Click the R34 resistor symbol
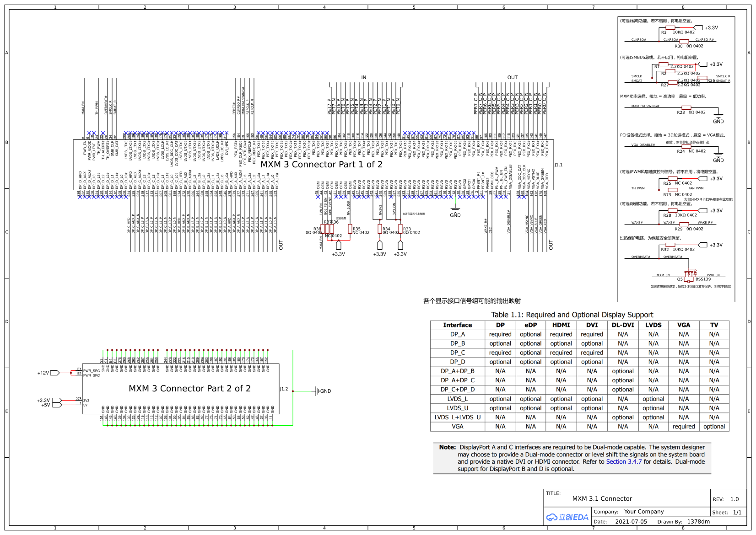Screen dimensions: 756x535 [x=380, y=229]
